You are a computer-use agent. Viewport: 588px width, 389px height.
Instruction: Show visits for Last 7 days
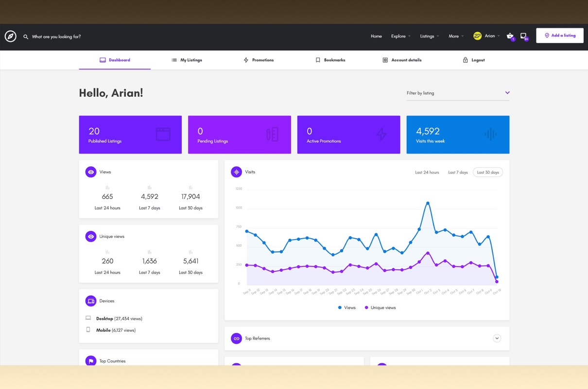coord(458,172)
